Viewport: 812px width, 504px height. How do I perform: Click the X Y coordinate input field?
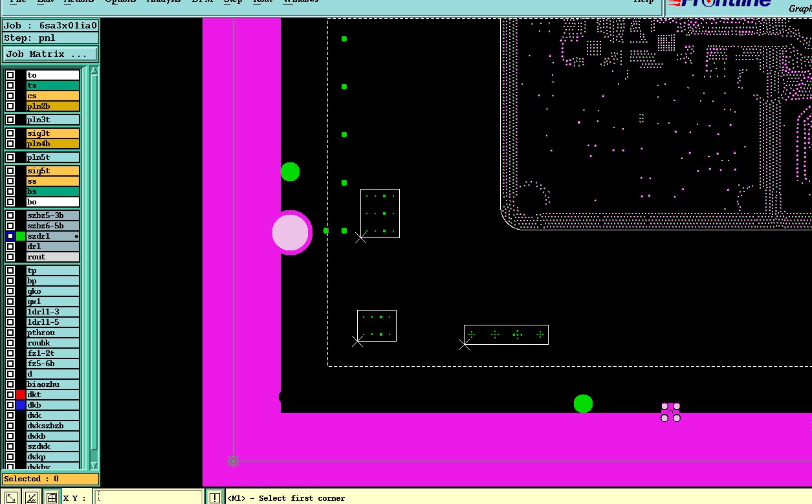point(148,498)
